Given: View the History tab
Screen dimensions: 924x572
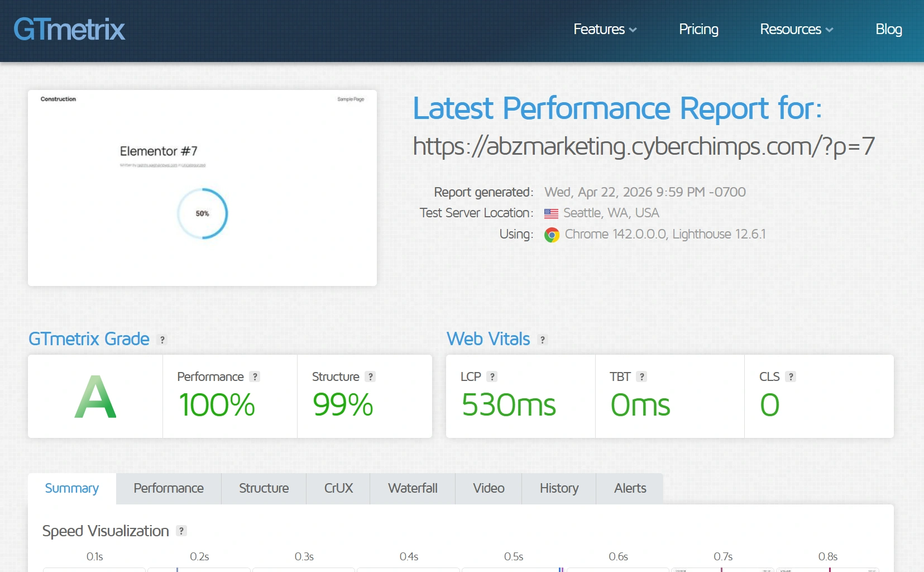Looking at the screenshot, I should [559, 489].
